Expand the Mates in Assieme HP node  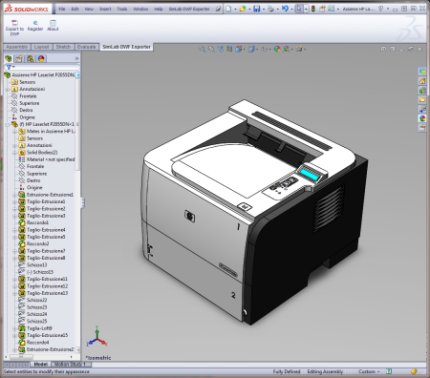tap(14, 132)
